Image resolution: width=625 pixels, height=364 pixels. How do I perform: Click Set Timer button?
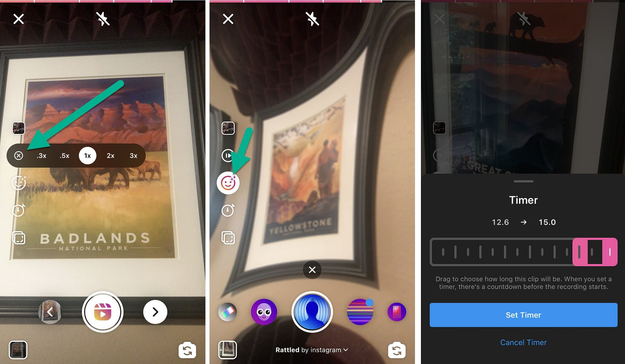tap(523, 315)
